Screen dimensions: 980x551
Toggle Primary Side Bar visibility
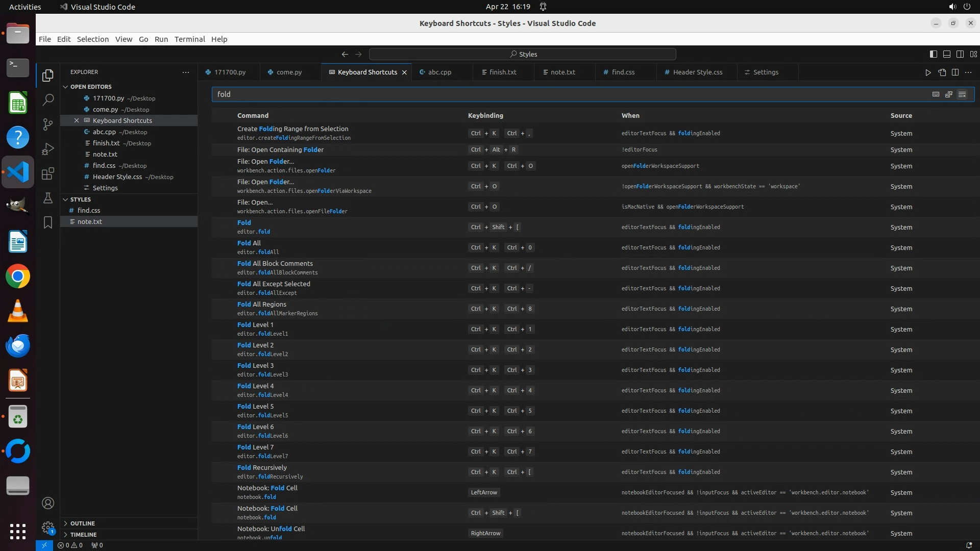(934, 54)
